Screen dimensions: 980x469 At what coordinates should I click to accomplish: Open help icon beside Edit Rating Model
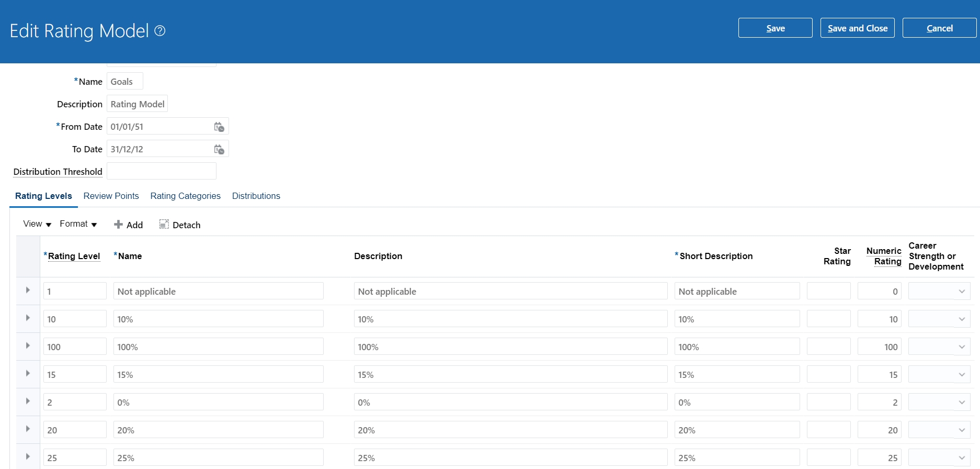[x=160, y=31]
